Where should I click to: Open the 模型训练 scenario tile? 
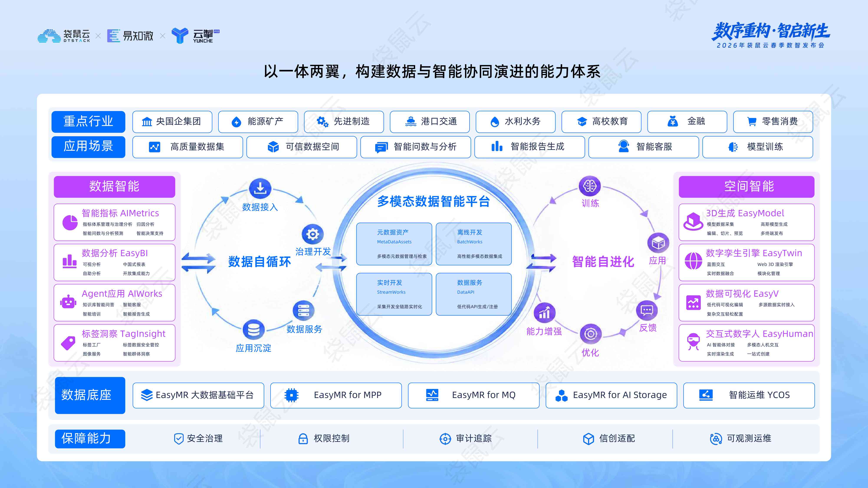[758, 147]
